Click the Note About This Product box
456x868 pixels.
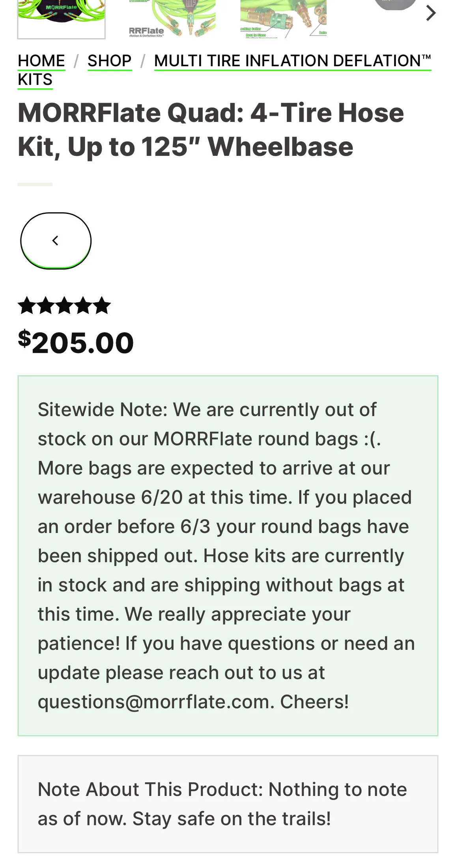point(228,804)
